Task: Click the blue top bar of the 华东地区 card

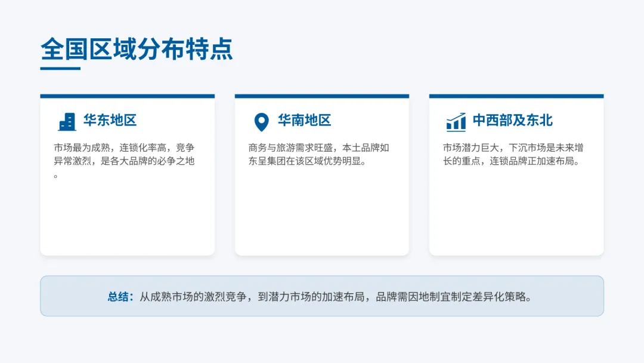Action: point(127,96)
